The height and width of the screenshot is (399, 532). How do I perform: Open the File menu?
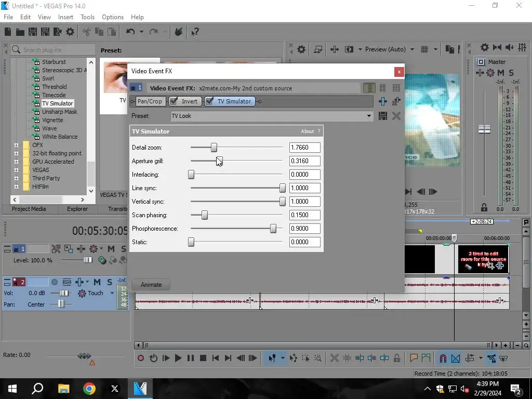tap(8, 17)
